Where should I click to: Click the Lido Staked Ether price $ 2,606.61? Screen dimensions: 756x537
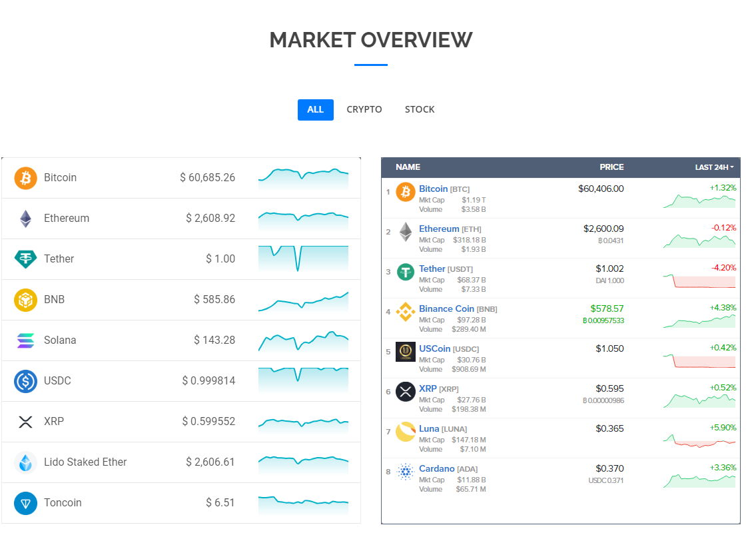210,462
